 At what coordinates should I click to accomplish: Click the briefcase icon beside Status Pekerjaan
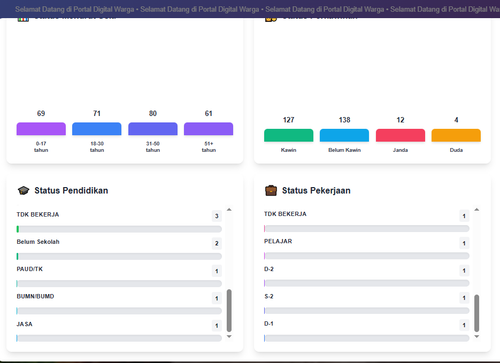[271, 191]
